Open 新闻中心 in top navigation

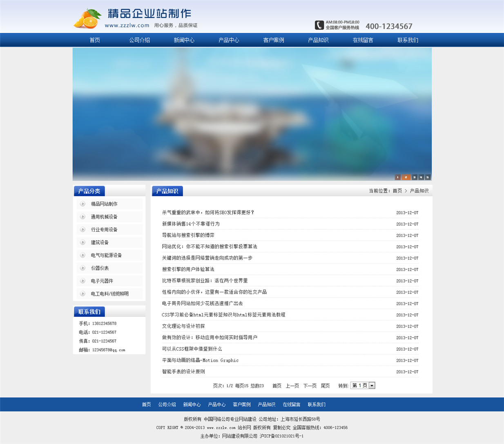(x=184, y=40)
